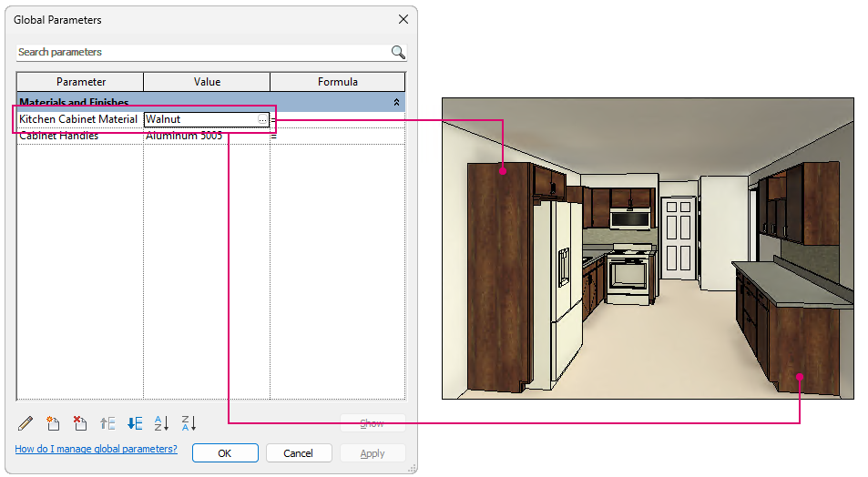
Task: Move parameter up with the up-arrow icon
Action: (107, 423)
